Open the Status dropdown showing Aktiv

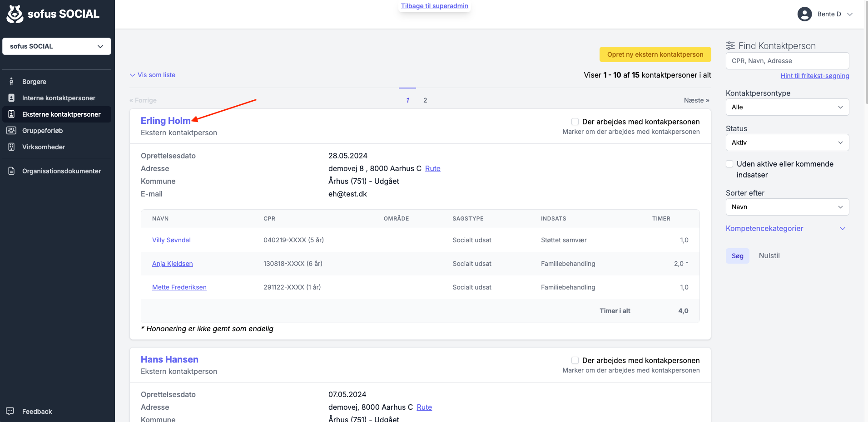(787, 142)
